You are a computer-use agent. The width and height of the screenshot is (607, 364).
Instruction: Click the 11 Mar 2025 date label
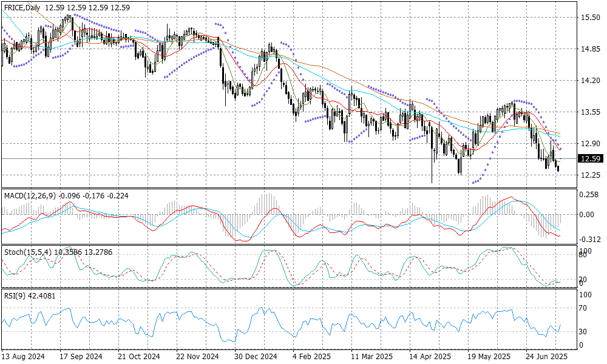(x=371, y=357)
